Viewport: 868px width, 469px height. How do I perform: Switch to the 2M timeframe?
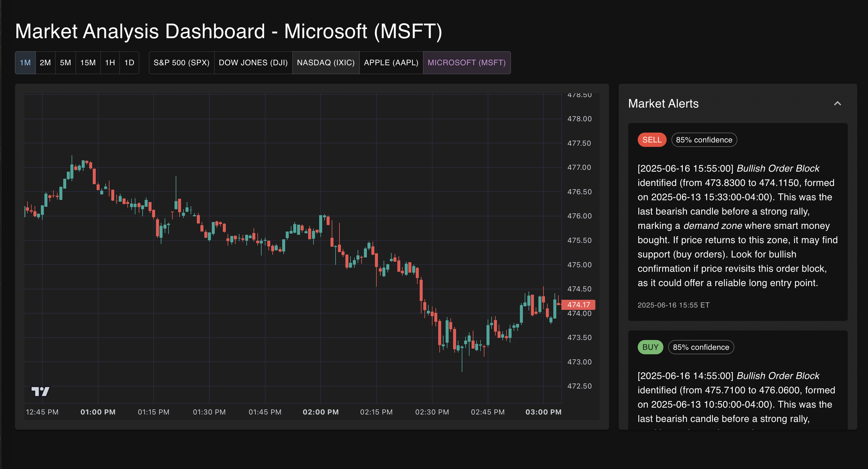[45, 63]
